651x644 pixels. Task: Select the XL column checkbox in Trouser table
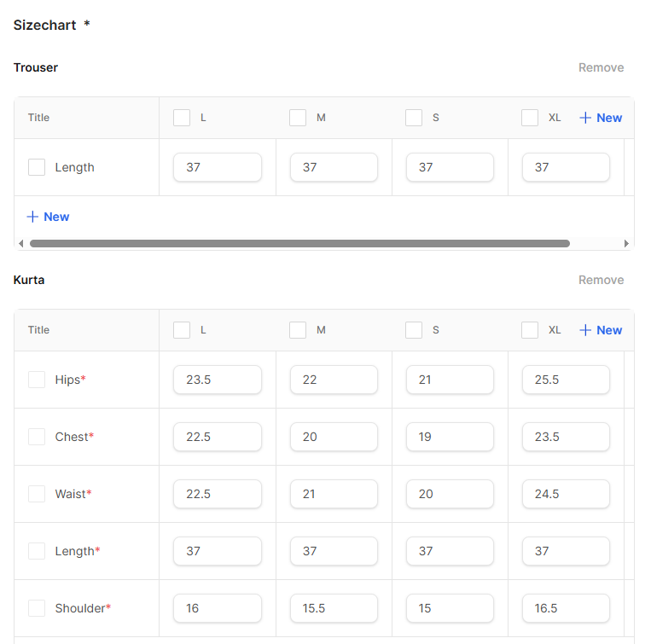(530, 118)
